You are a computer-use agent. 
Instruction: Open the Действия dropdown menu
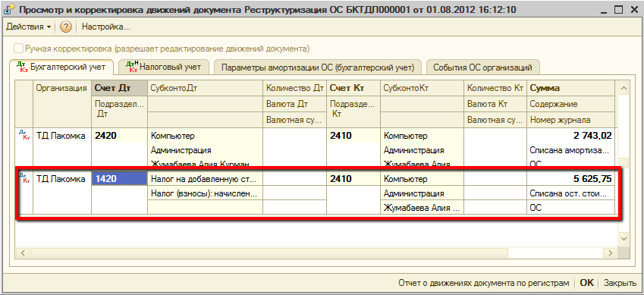[x=28, y=27]
